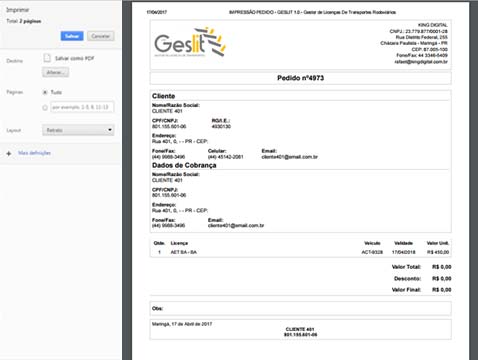Click the Desconto label
Screen dimensions: 478x360
coord(407,279)
